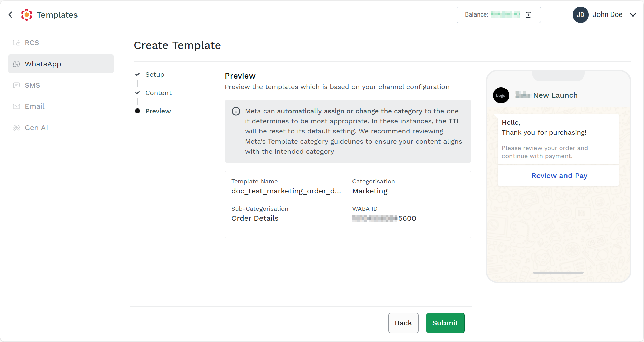Open Email templates
Screen dimensions: 644x342
coord(61,106)
